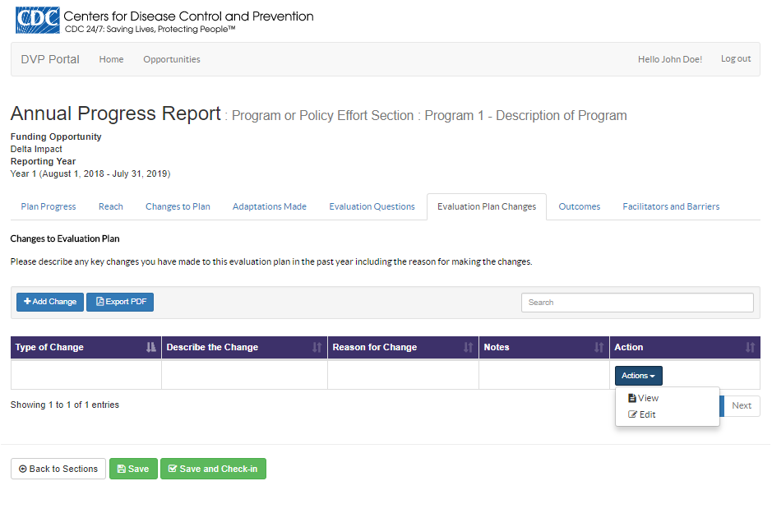Open Evaluation Questions tab

pos(372,206)
